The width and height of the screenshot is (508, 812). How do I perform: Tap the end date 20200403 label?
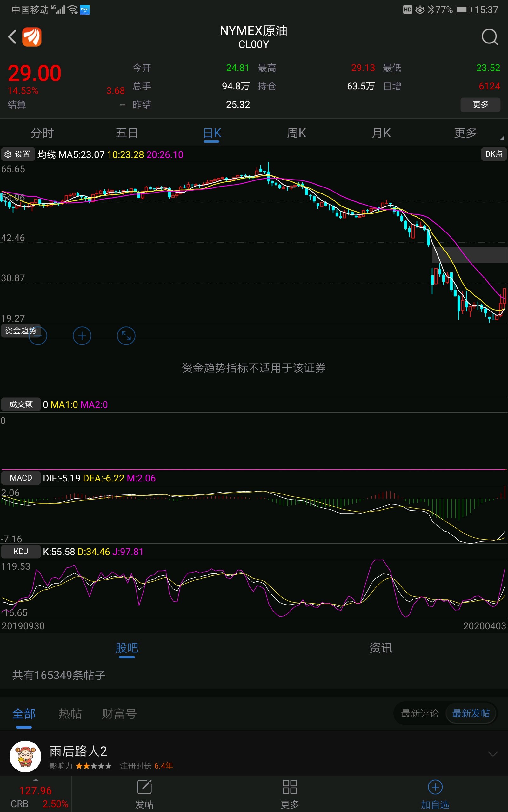[485, 626]
